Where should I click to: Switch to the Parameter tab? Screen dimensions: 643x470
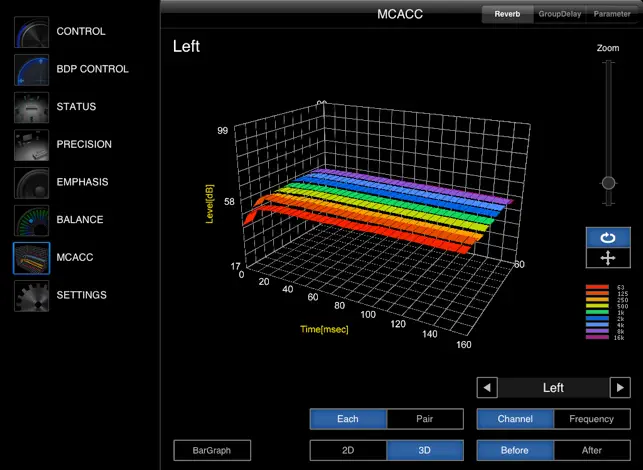click(x=612, y=14)
